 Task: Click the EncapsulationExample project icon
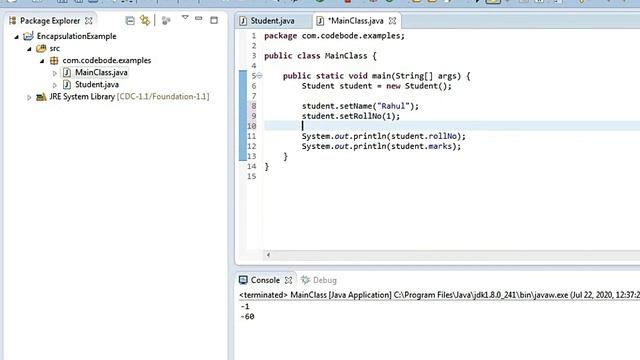coord(28,36)
